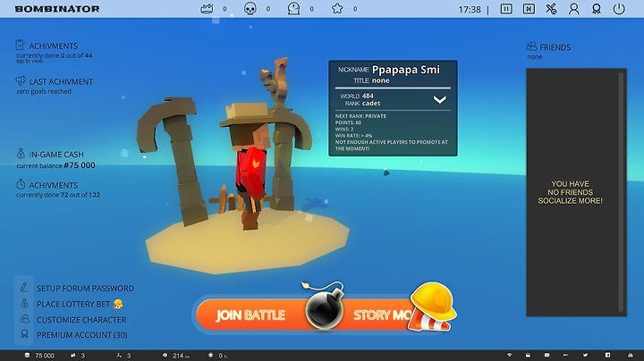Open Place Lottery Bet

73,304
